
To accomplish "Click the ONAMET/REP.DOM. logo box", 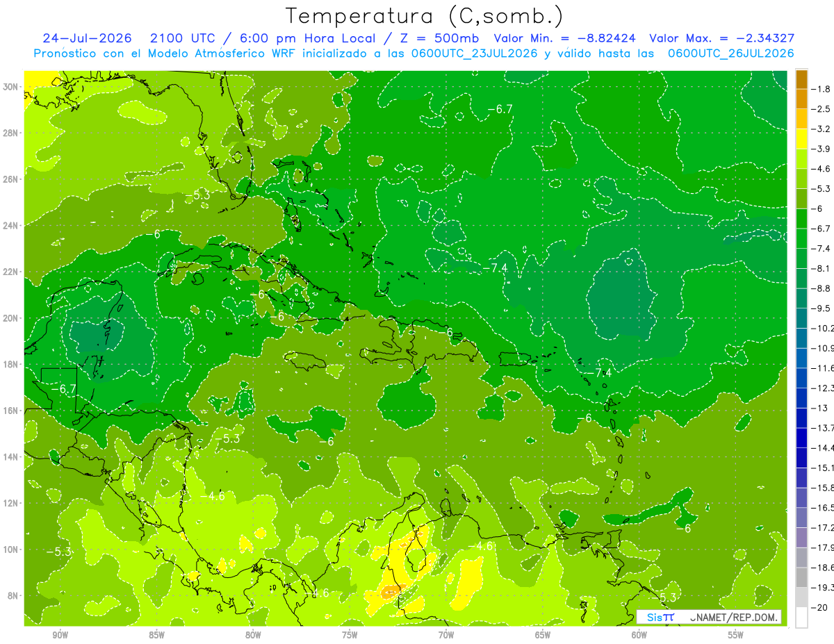I will pyautogui.click(x=709, y=617).
